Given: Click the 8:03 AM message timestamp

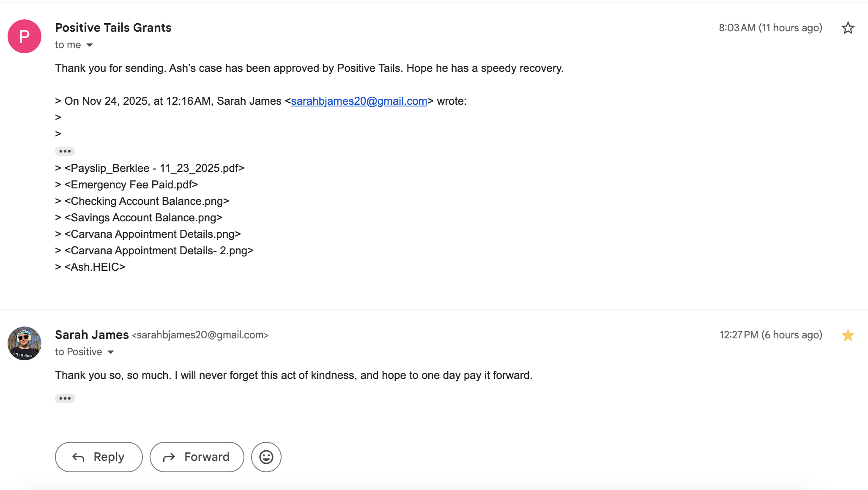Looking at the screenshot, I should [770, 28].
